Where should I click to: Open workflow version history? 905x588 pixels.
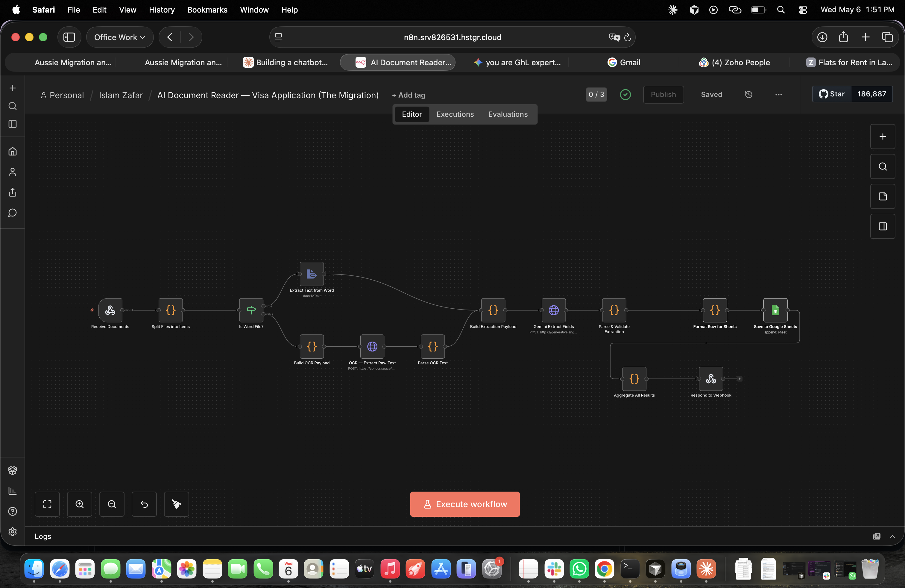point(748,94)
